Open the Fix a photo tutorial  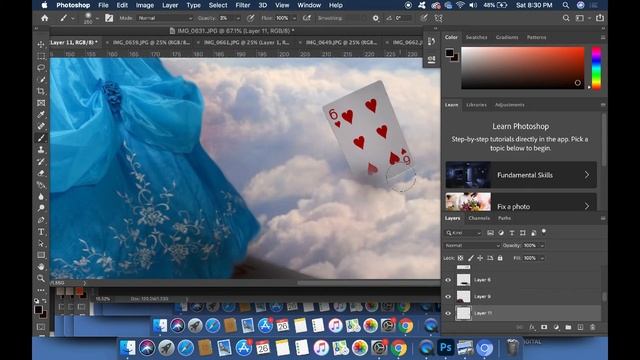pyautogui.click(x=521, y=202)
